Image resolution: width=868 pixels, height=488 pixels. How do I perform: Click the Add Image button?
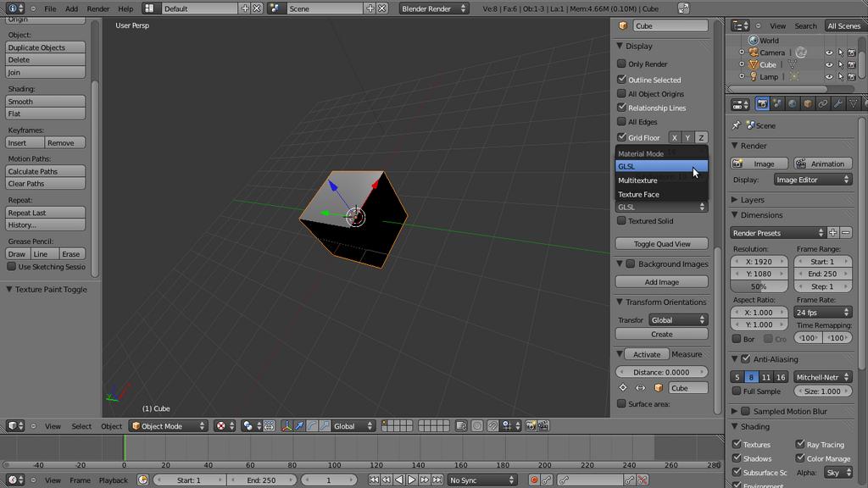click(x=661, y=282)
